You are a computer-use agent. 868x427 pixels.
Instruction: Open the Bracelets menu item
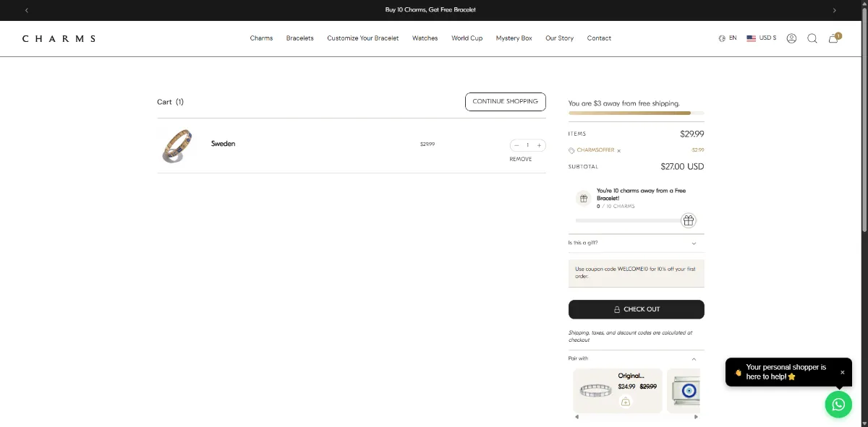299,38
